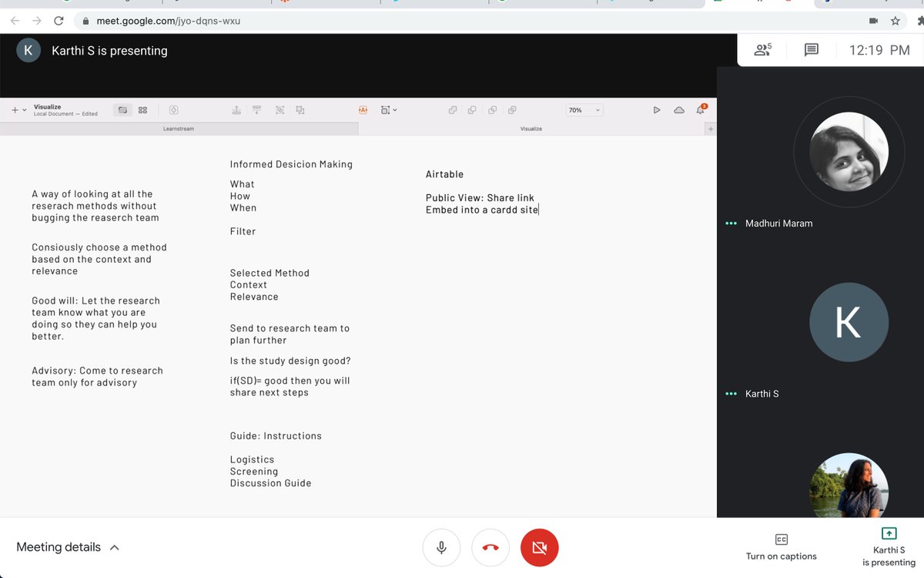Click the 'Filter' text

[x=243, y=231]
